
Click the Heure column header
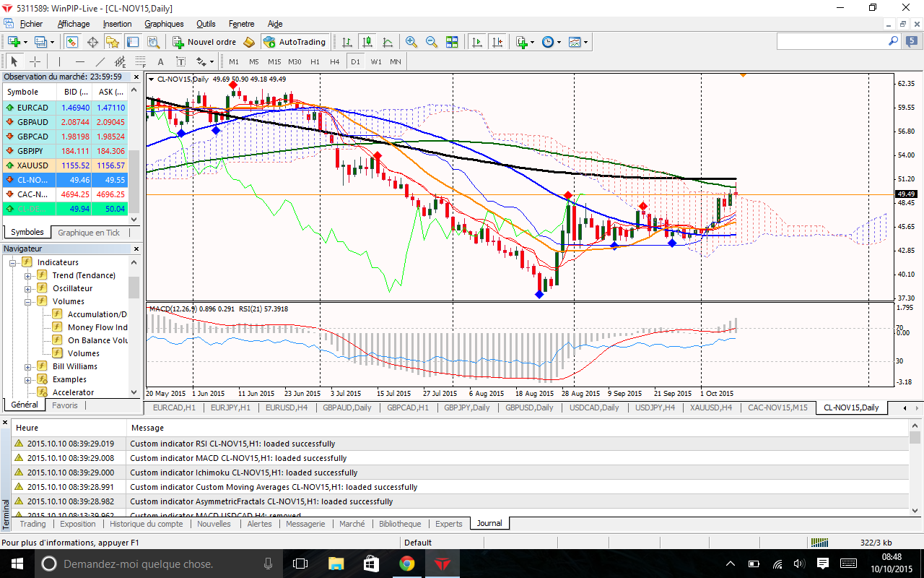click(x=69, y=428)
